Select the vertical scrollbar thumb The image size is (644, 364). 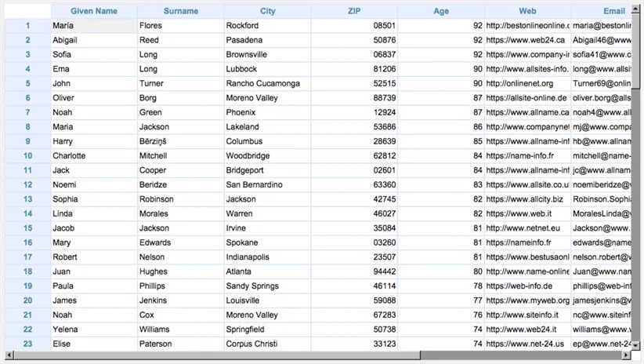[x=635, y=50]
